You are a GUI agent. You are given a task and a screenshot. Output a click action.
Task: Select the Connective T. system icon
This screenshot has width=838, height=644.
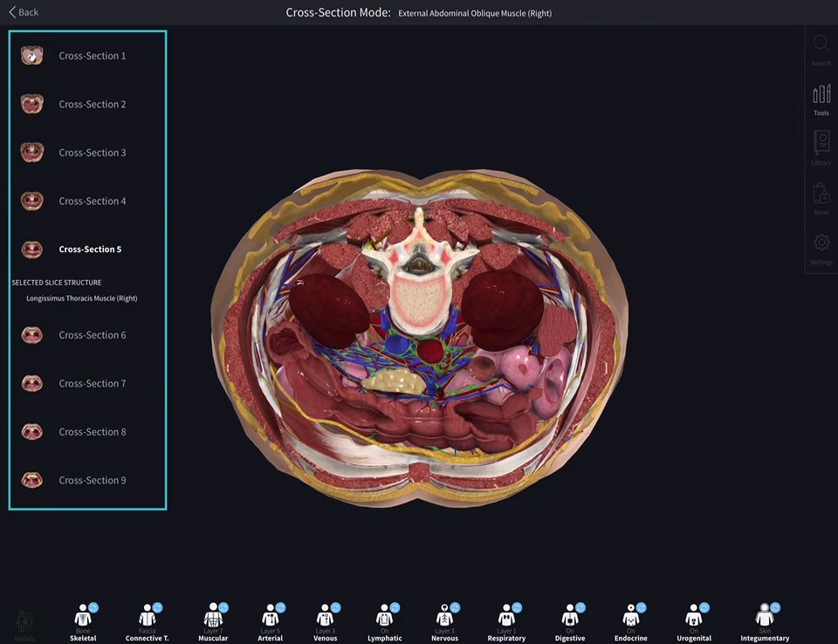coord(147,616)
